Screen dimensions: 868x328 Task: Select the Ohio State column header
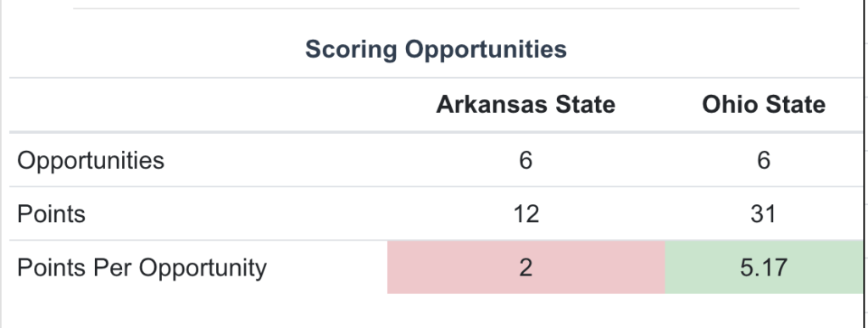764,104
